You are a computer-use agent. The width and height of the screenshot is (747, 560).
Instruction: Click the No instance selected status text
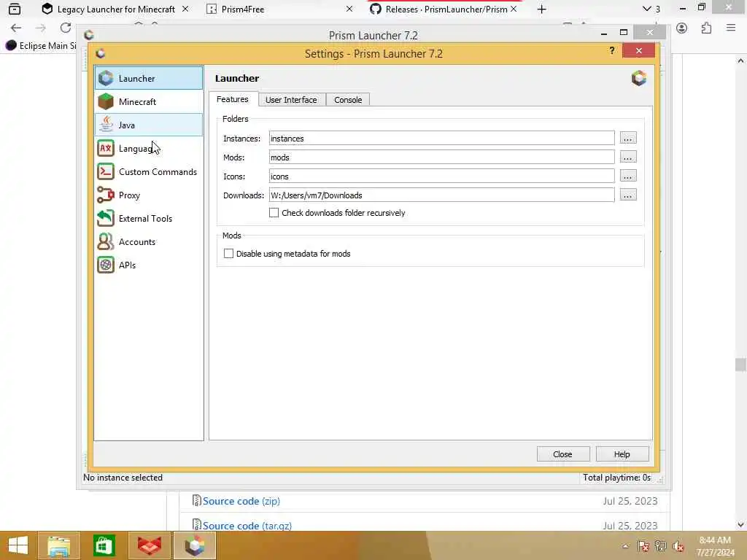[x=123, y=478]
